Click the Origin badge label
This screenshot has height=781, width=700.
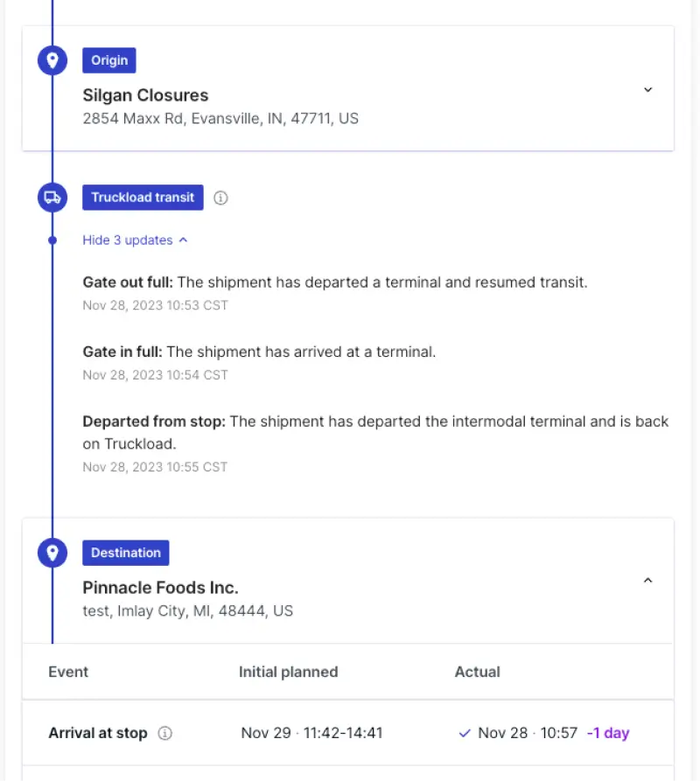pyautogui.click(x=109, y=60)
